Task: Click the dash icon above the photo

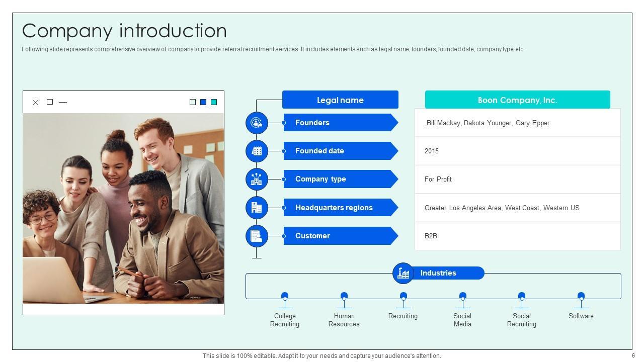Action: [63, 102]
